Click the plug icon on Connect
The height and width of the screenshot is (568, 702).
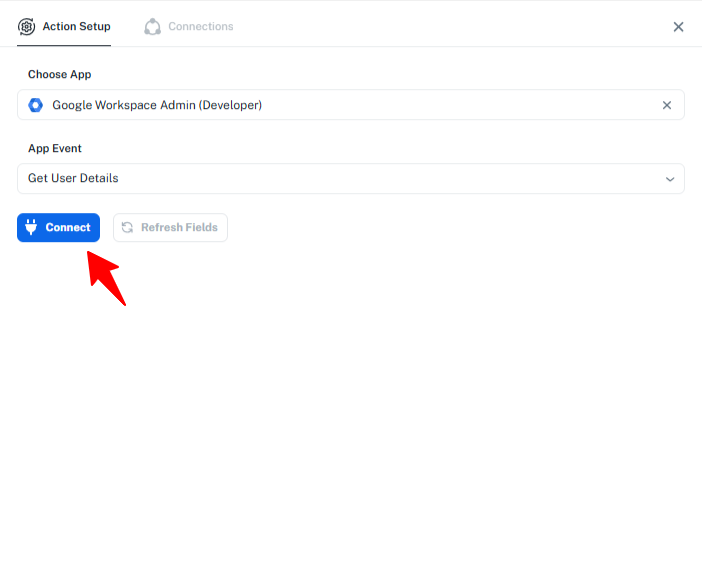click(x=31, y=228)
